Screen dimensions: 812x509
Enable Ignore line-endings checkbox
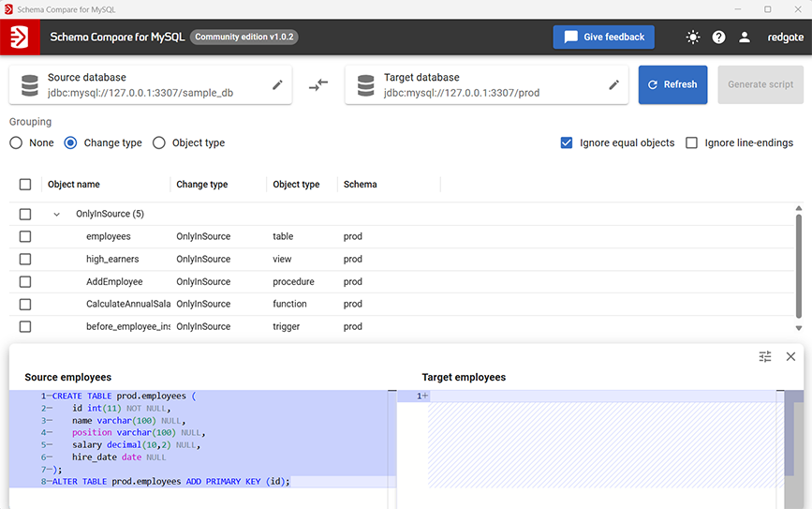point(691,143)
